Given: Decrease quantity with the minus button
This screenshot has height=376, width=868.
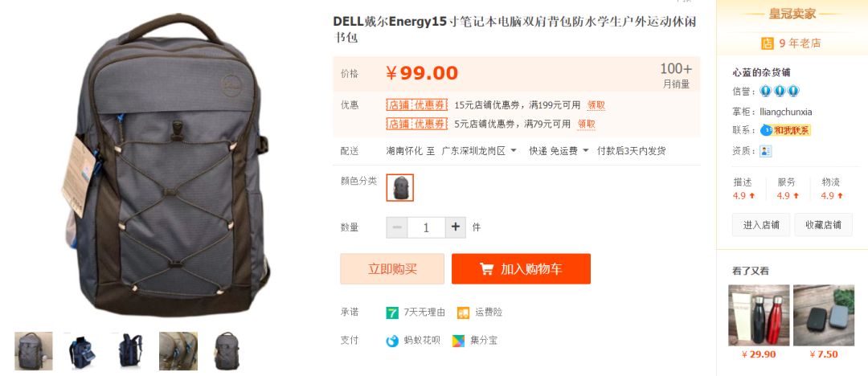Looking at the screenshot, I should (x=397, y=227).
